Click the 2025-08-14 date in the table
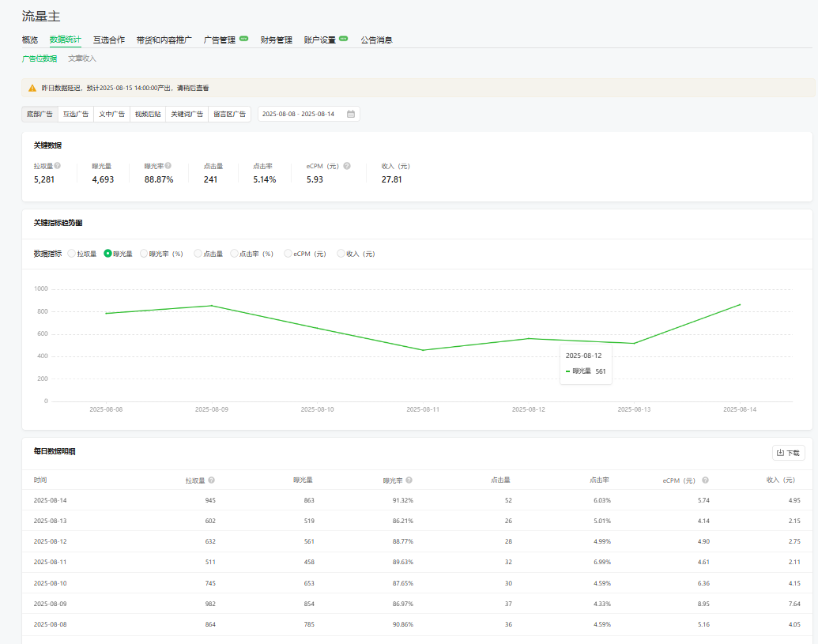 pos(50,500)
